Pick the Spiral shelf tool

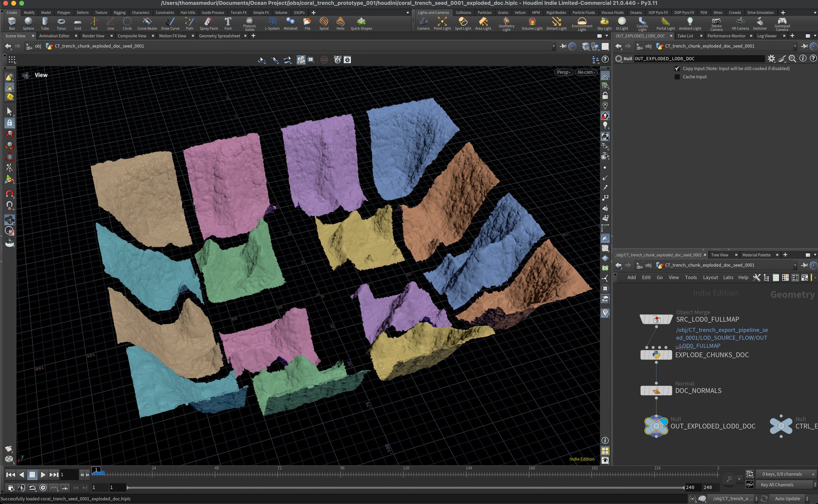[324, 24]
